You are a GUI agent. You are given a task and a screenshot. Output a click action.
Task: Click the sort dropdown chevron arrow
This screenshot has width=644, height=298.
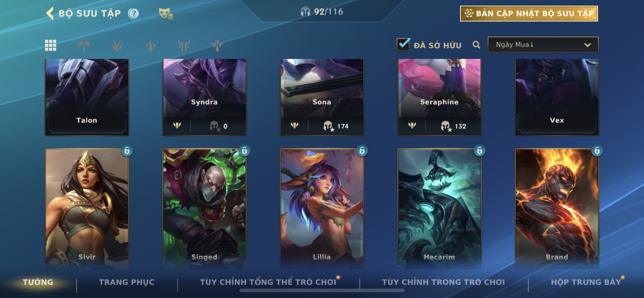(x=587, y=45)
